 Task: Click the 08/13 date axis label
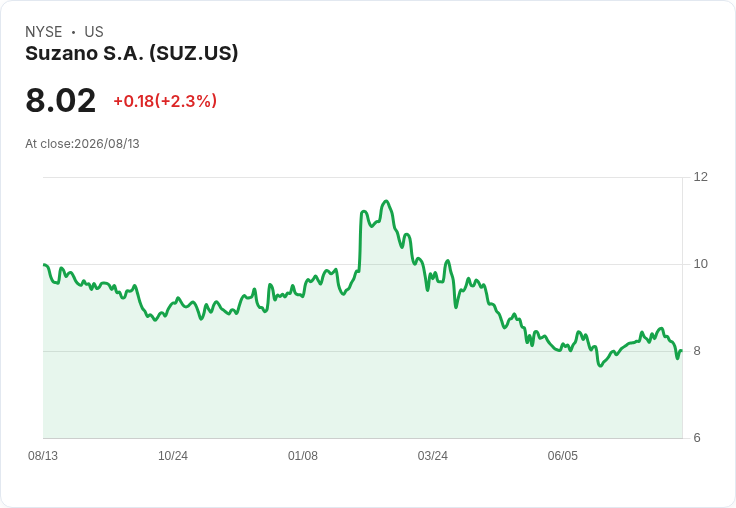click(43, 455)
